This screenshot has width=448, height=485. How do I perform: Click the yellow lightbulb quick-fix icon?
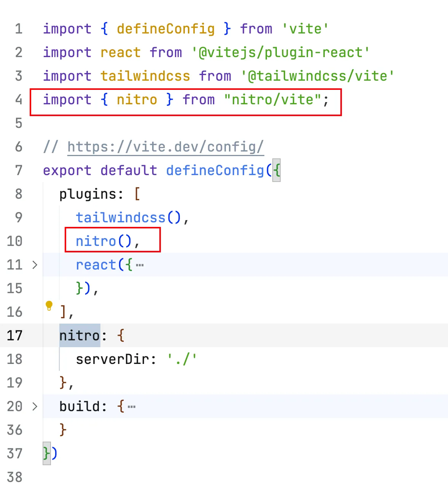pos(49,305)
